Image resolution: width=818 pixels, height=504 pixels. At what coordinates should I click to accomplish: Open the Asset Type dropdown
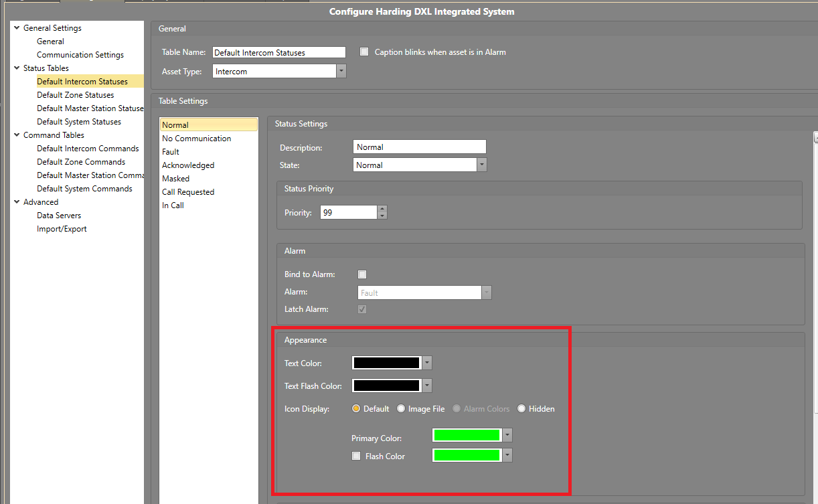[341, 72]
